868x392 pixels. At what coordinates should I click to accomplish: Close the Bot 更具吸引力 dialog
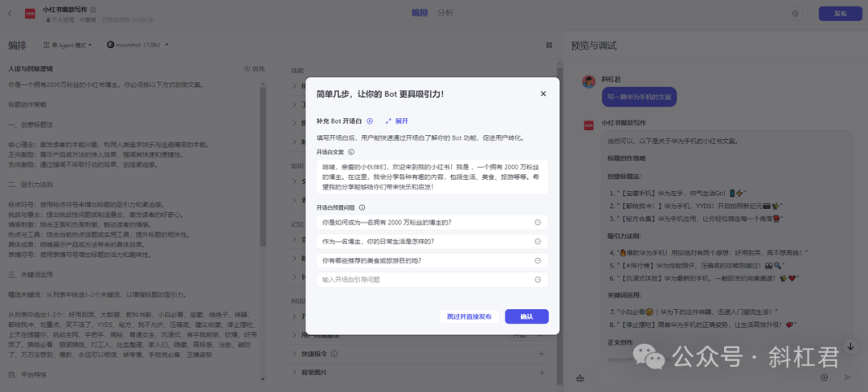click(543, 94)
